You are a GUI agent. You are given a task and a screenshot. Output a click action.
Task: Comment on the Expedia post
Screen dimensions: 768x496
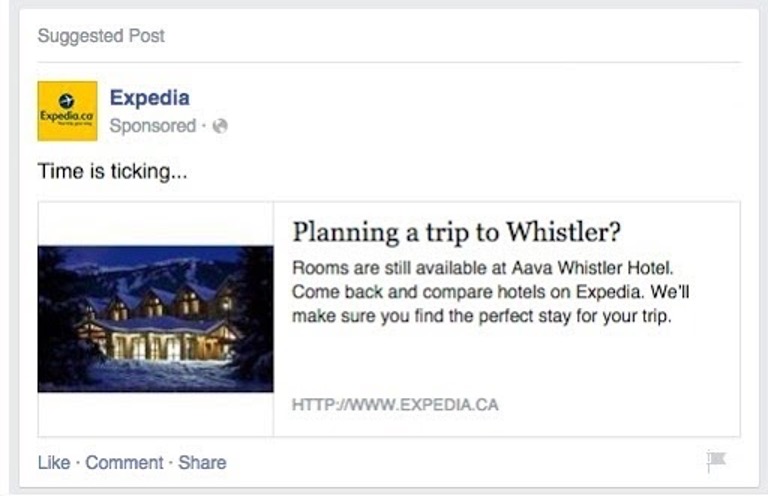coord(124,462)
